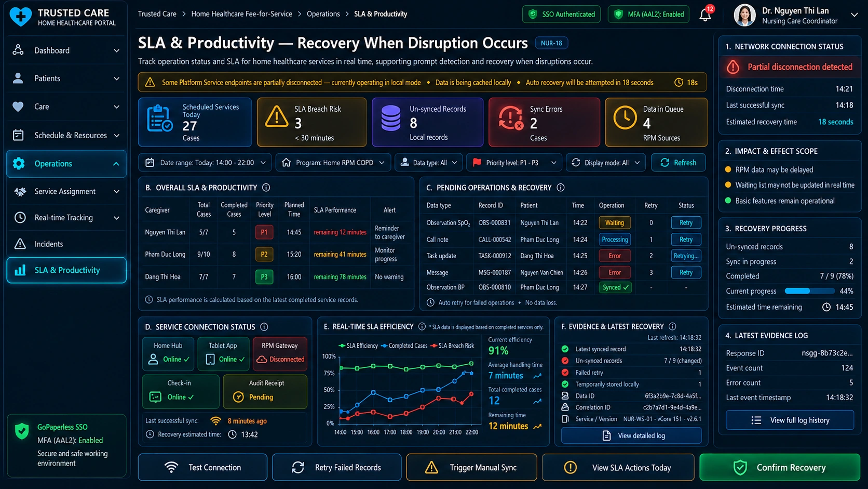Click the Data in Queue clock icon
Screen dimensions: 868x489
coord(625,118)
